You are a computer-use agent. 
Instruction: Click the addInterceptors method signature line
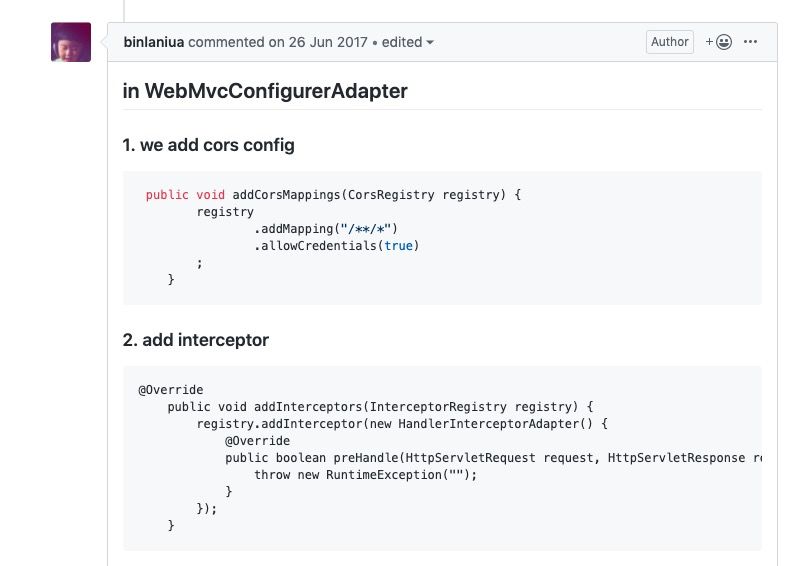[x=381, y=406]
